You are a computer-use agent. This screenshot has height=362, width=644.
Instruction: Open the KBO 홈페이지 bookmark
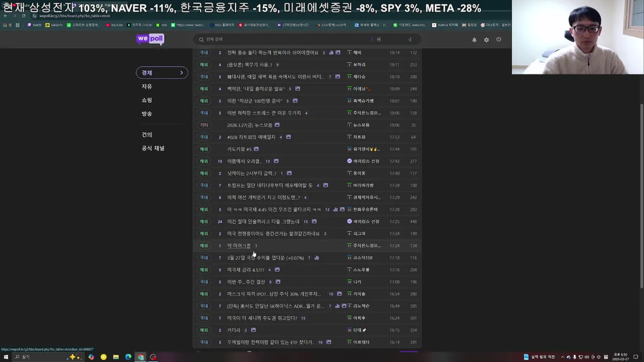click(x=222, y=25)
